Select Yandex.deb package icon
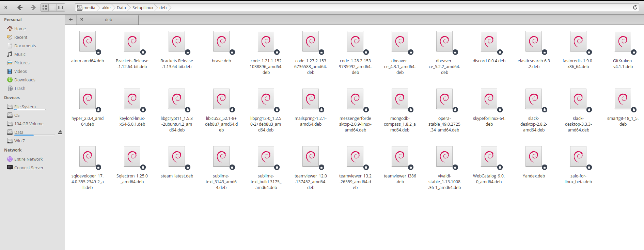 tap(534, 157)
